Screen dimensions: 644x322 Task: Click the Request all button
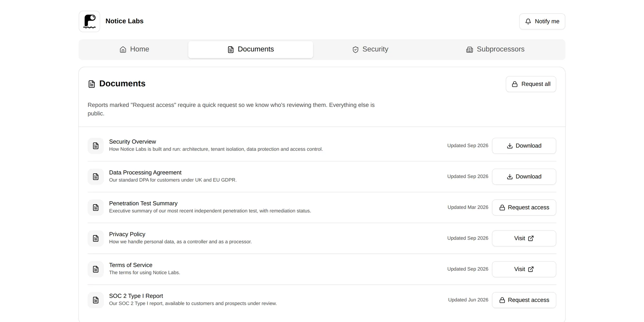pyautogui.click(x=531, y=84)
